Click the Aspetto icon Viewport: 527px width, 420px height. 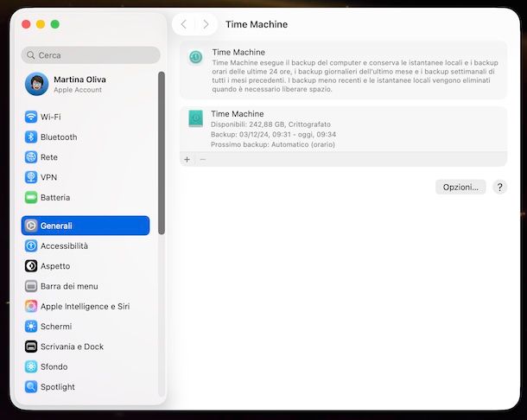[x=31, y=266]
